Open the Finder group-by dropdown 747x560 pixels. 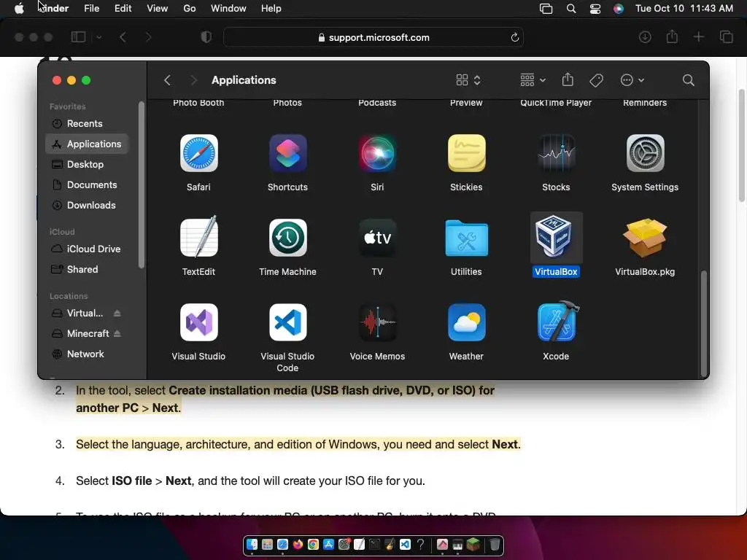(533, 80)
